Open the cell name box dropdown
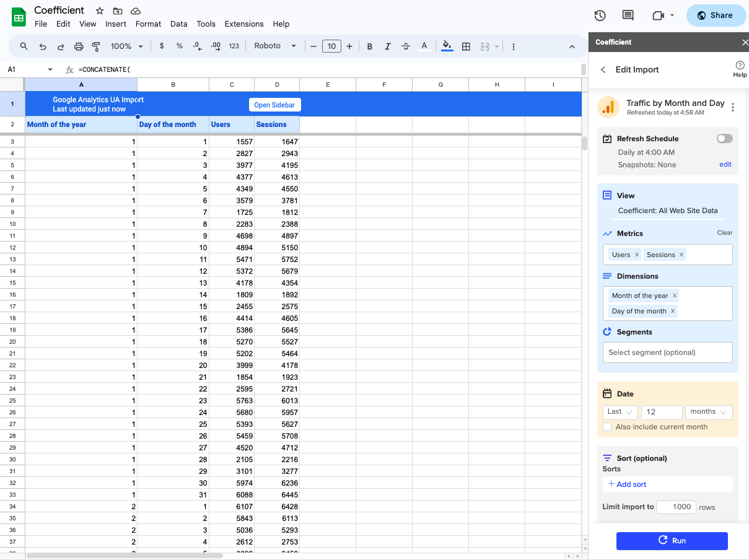 tap(50, 69)
